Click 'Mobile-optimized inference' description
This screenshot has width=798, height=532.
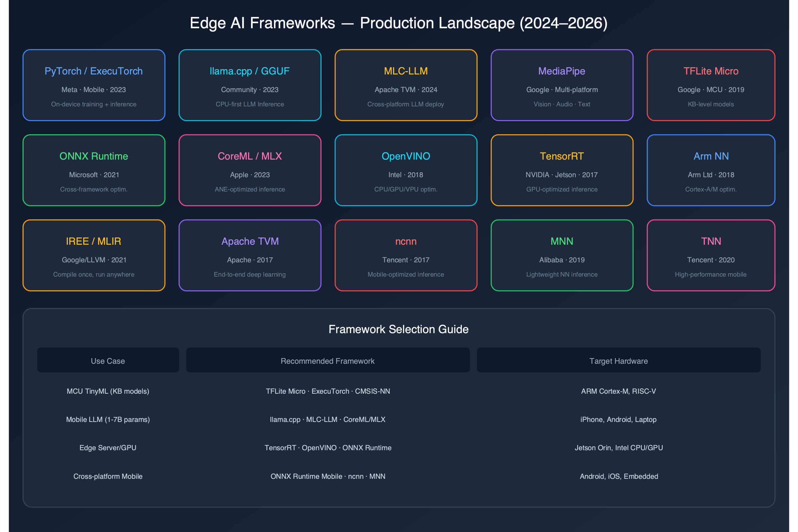[x=406, y=275]
